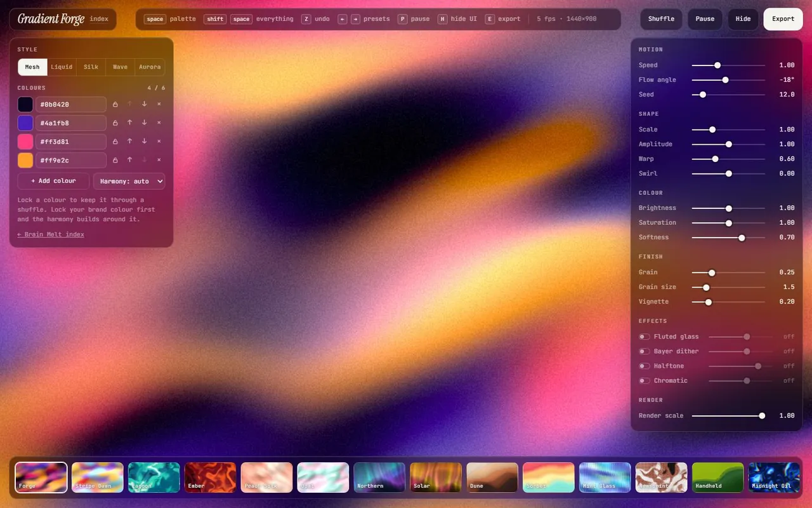The image size is (812, 508).
Task: Switch on the Chromatic effect
Action: coord(645,380)
